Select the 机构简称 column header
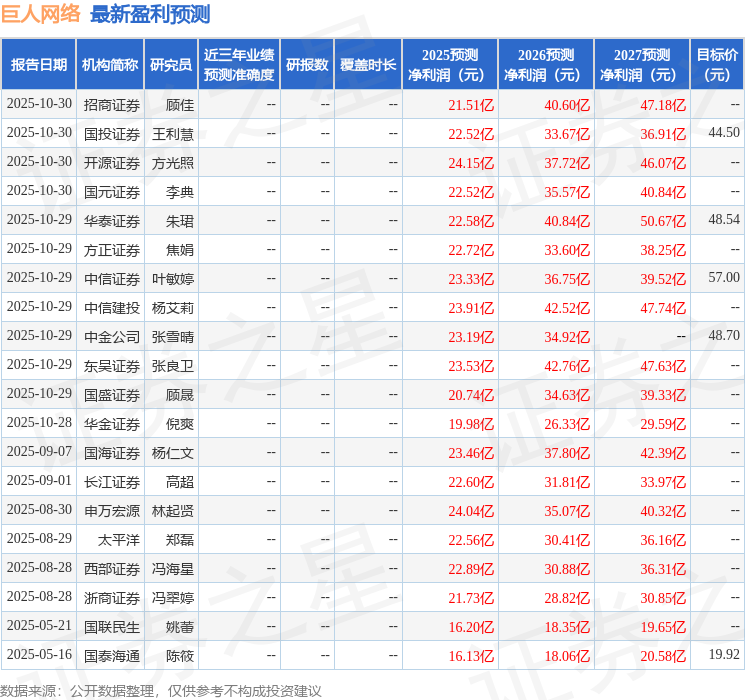745x700 pixels. [x=110, y=65]
